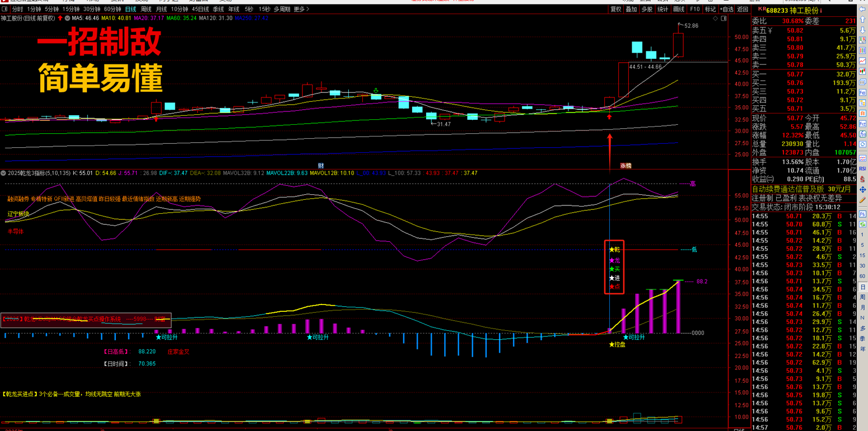
Task: Click the red up arrow by 神工股份 title
Action: [60, 18]
